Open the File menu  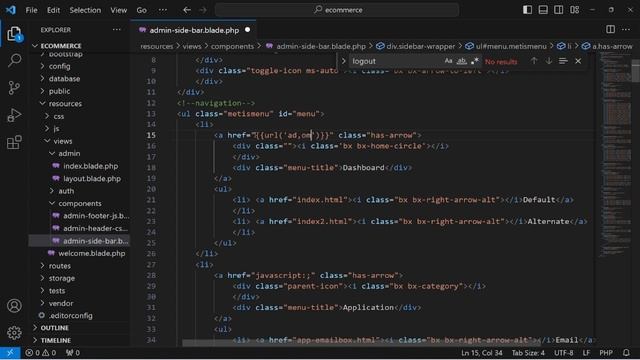[31, 10]
